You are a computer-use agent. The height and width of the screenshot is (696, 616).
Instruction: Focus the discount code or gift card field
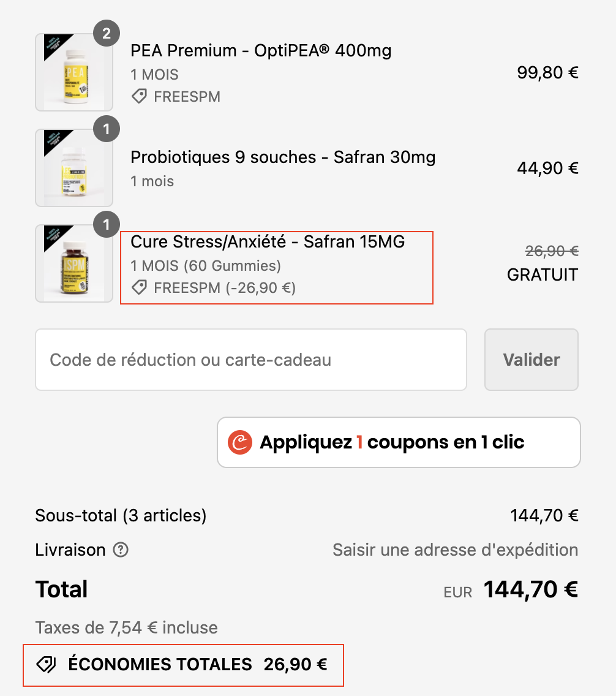(251, 360)
